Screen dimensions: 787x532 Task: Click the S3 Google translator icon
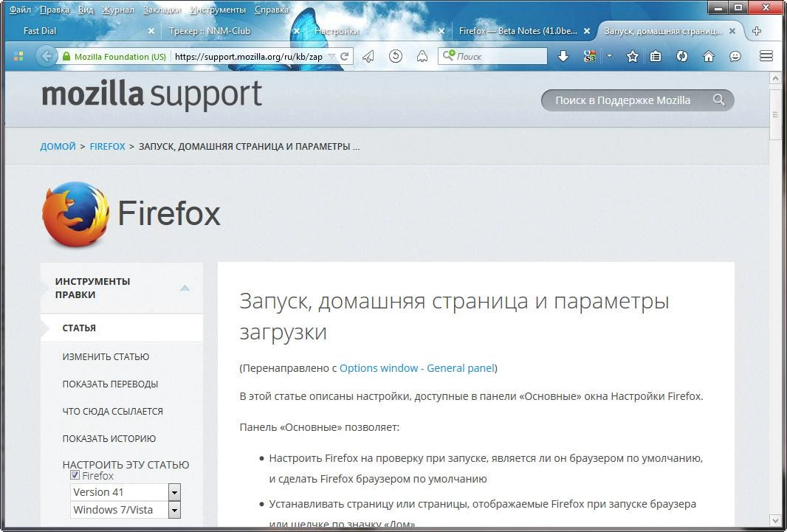tap(590, 57)
